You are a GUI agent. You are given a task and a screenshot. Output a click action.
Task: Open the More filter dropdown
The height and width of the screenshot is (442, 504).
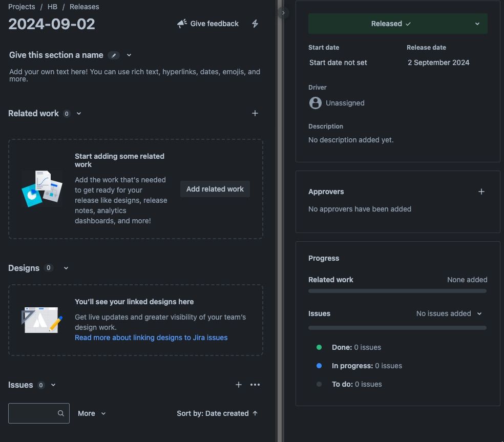[92, 413]
